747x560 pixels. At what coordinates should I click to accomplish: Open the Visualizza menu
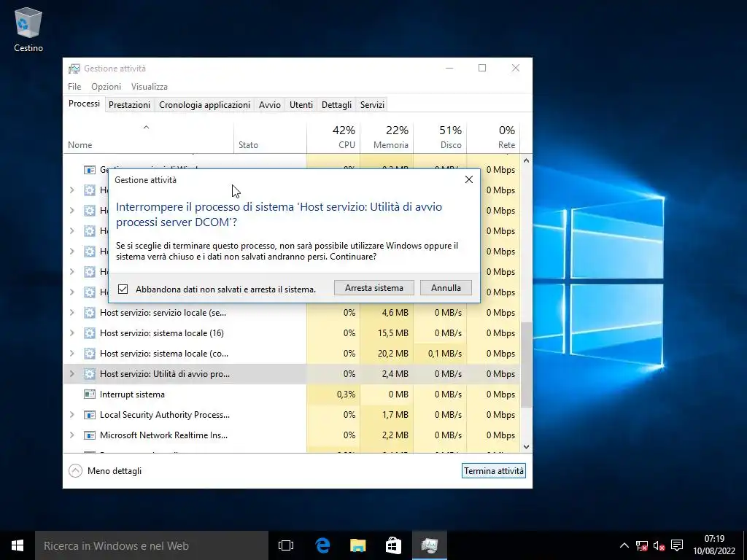[149, 87]
